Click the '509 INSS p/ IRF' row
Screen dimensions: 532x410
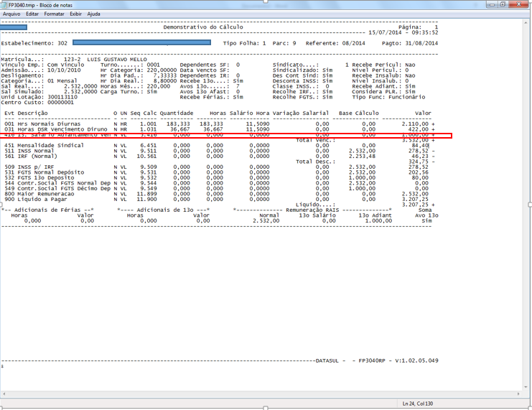click(217, 167)
